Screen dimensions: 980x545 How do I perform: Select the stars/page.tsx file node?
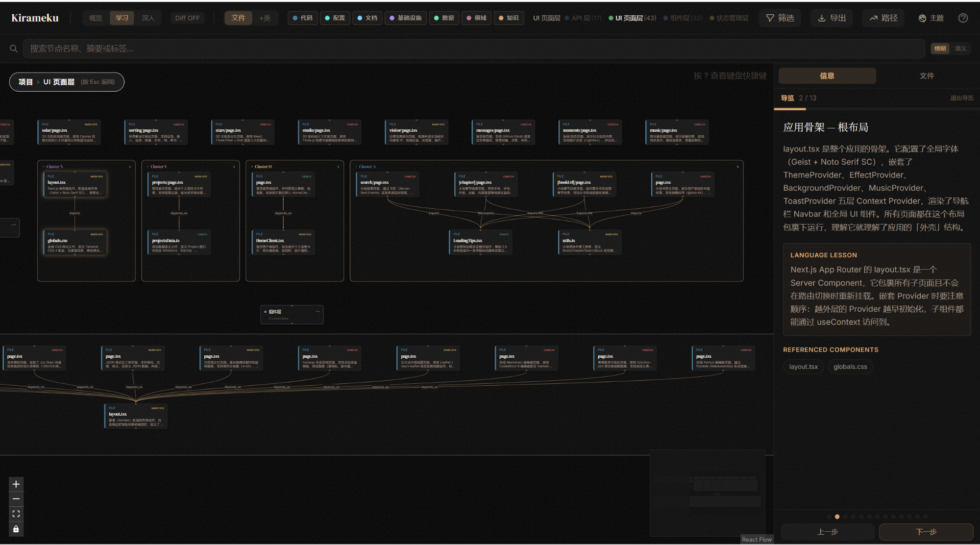coord(243,132)
